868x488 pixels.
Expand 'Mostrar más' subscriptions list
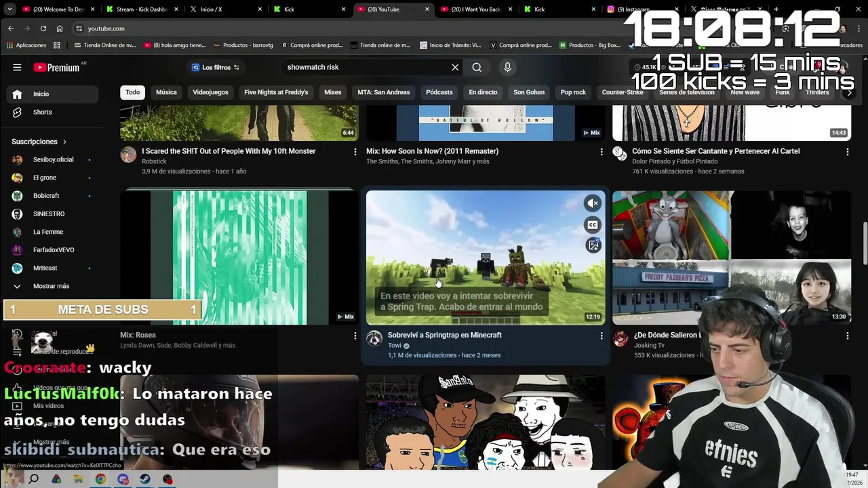tap(52, 286)
